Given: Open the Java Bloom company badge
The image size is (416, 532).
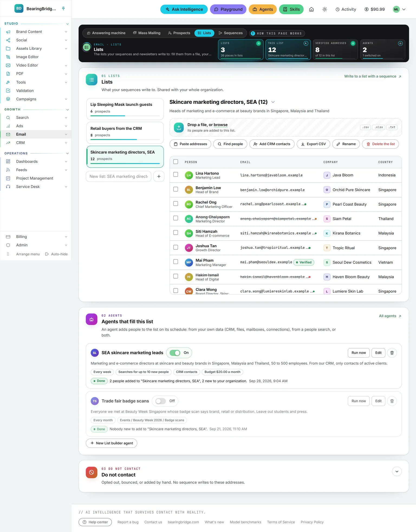Looking at the screenshot, I should pos(327,175).
